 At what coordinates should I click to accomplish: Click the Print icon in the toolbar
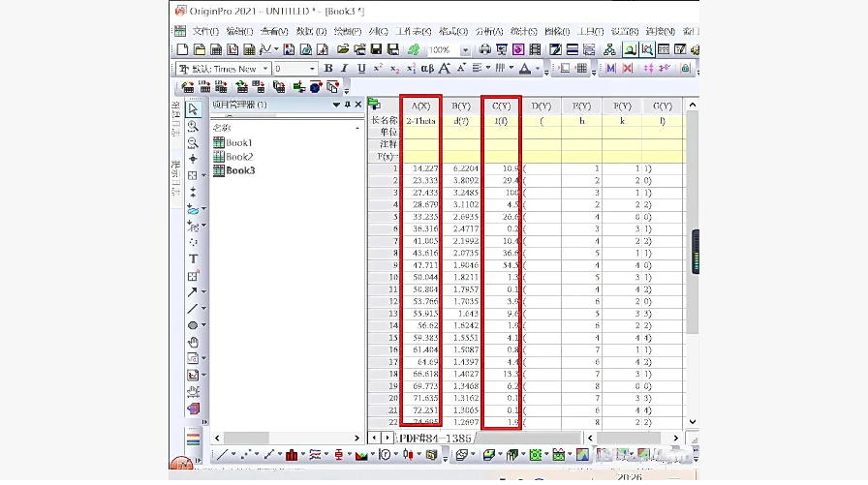click(x=485, y=49)
